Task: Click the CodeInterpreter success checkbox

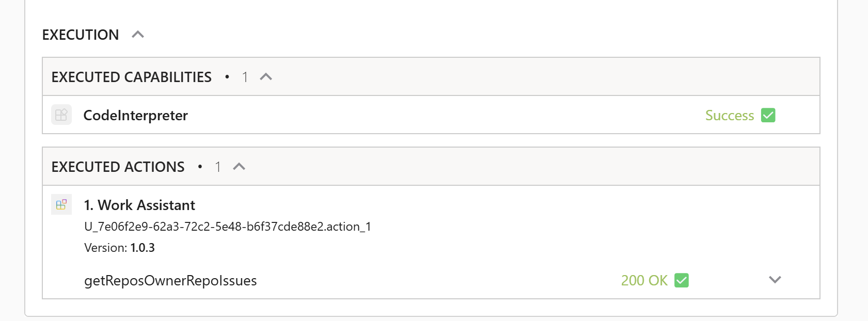Action: (768, 115)
